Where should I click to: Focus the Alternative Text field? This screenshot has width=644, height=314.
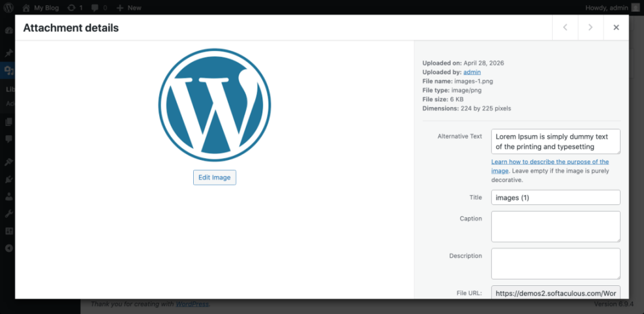coord(556,142)
